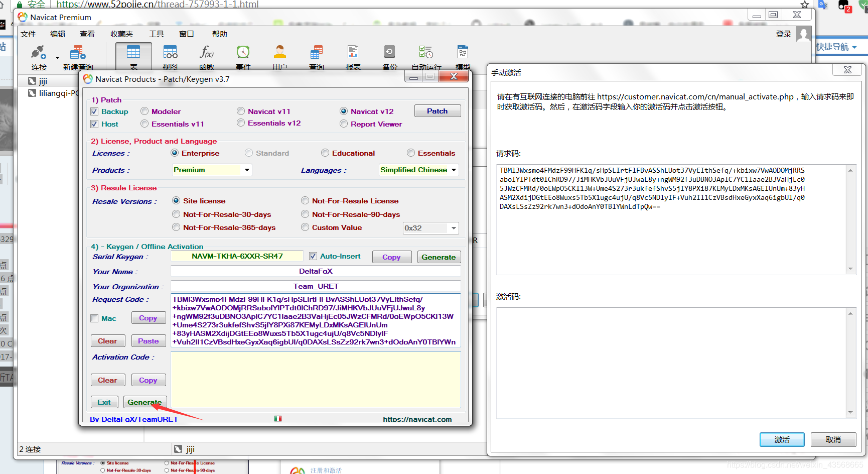Viewport: 868px width, 474px height.
Task: Open the 窗口 menu
Action: tap(186, 34)
